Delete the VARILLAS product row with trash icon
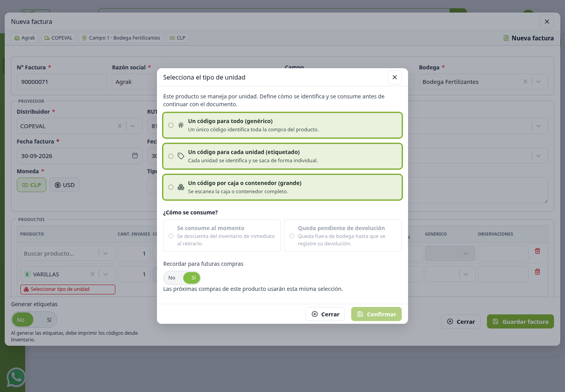This screenshot has width=565, height=392. [x=538, y=272]
